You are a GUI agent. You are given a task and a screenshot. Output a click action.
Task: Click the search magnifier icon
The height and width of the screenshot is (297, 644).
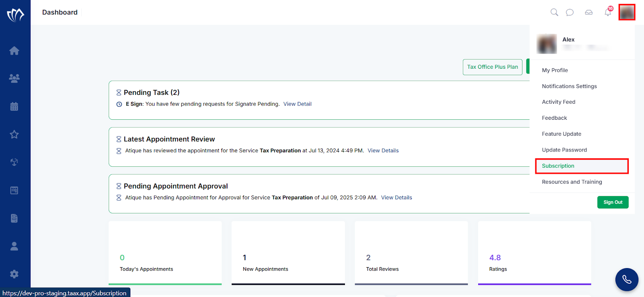554,12
